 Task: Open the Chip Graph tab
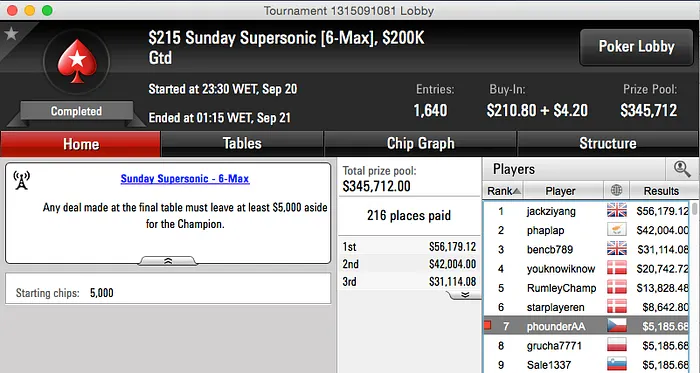click(420, 144)
